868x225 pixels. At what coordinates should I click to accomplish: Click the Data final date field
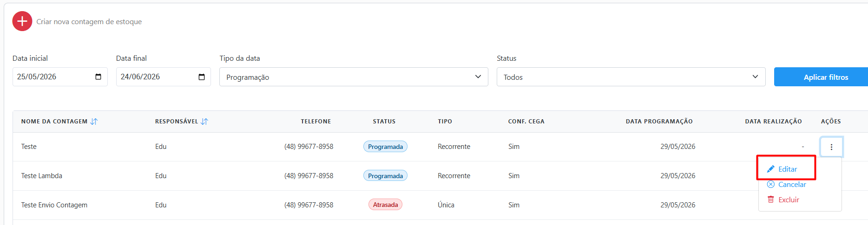tap(164, 77)
